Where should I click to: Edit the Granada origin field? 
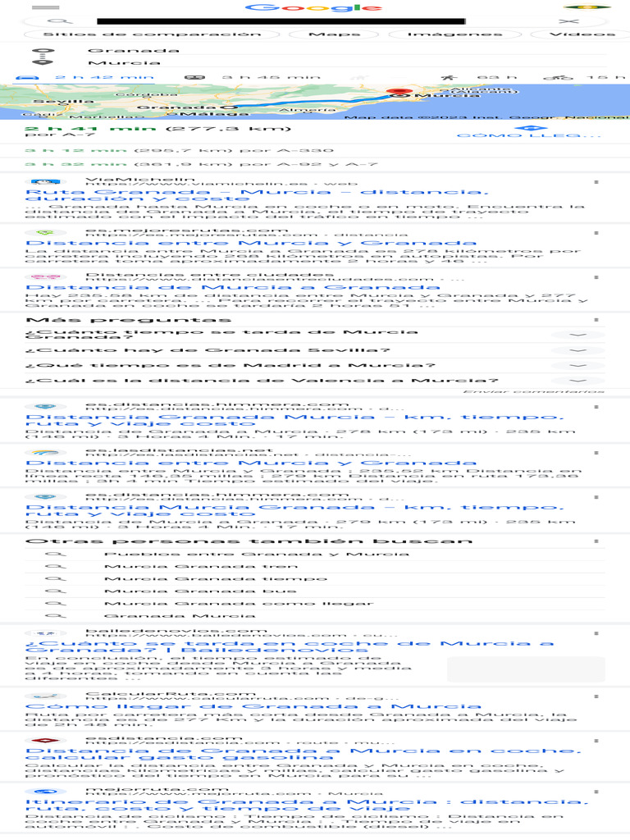pyautogui.click(x=347, y=50)
